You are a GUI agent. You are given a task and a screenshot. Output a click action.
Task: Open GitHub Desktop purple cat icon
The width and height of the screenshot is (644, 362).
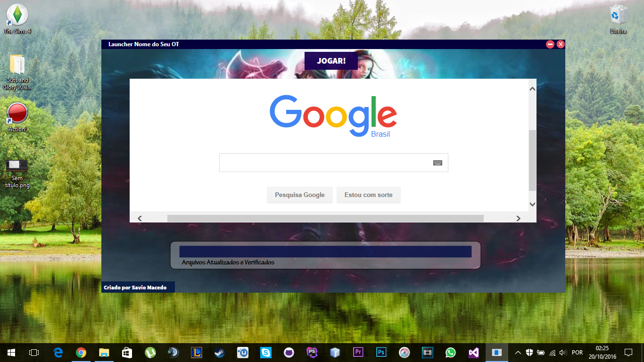tap(289, 352)
